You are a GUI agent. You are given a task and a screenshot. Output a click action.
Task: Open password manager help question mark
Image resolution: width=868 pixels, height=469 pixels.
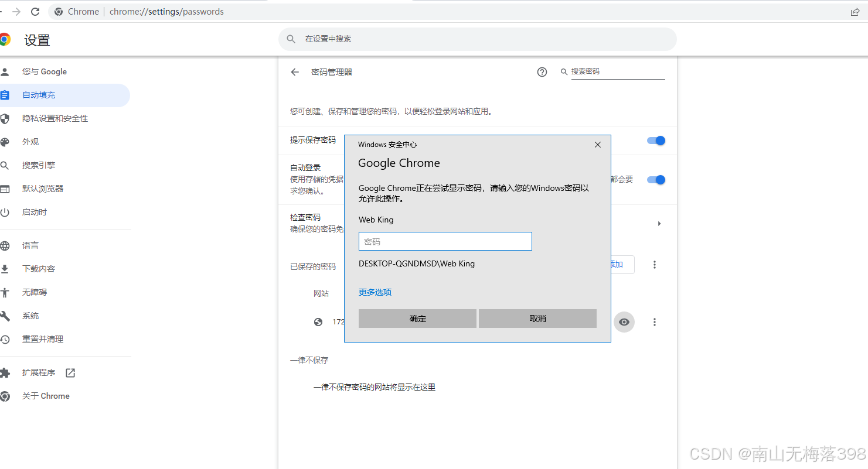pyautogui.click(x=542, y=72)
